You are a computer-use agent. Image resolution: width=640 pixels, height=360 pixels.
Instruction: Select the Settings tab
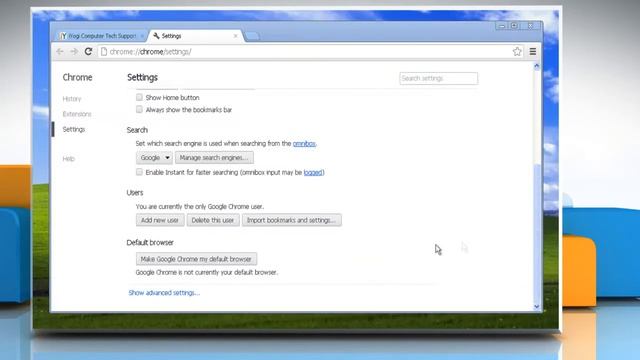[196, 36]
